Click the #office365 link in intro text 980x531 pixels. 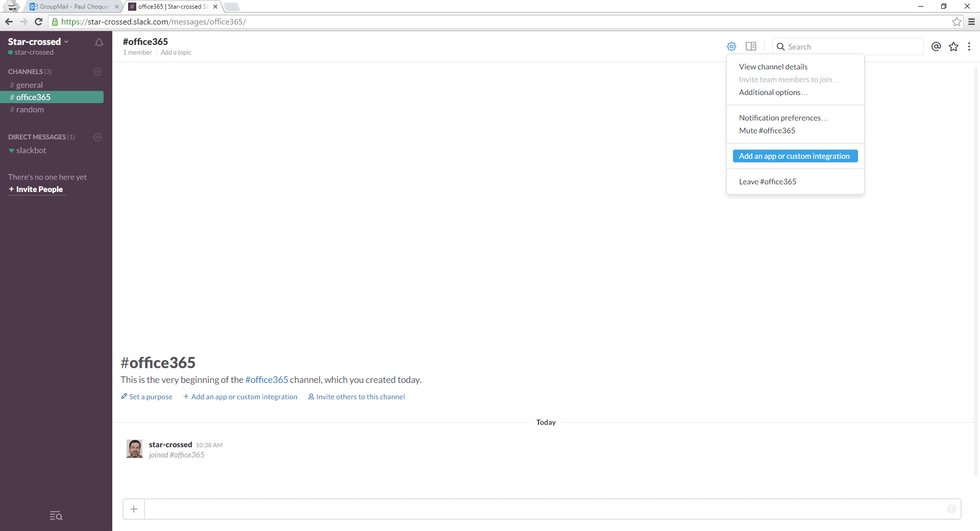[x=266, y=380]
